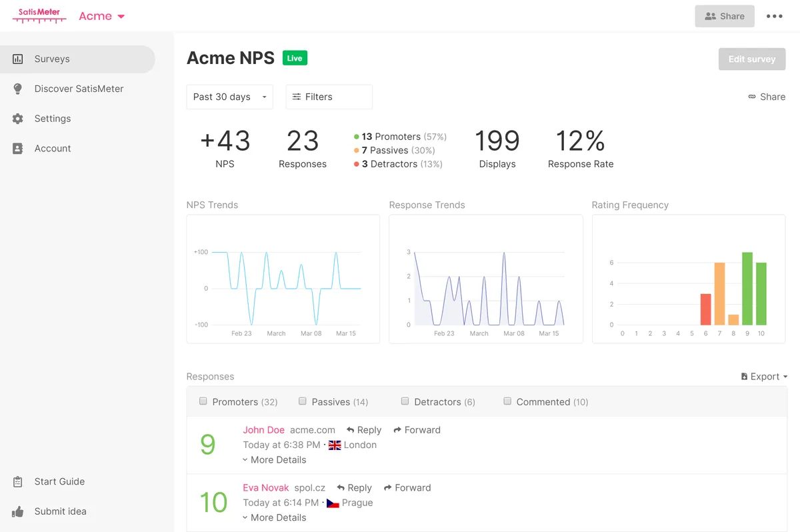Viewport: 800px width, 532px height.
Task: Click the filter sliders icon
Action: (297, 97)
